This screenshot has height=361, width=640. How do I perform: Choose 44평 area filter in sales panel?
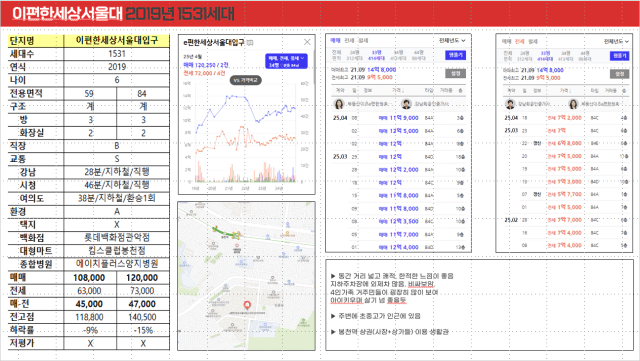tap(418, 55)
